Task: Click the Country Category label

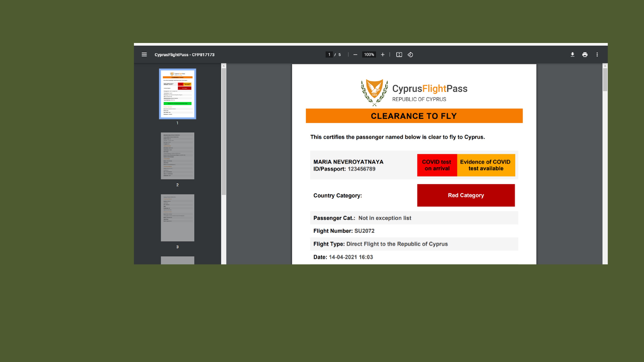Action: [x=338, y=196]
